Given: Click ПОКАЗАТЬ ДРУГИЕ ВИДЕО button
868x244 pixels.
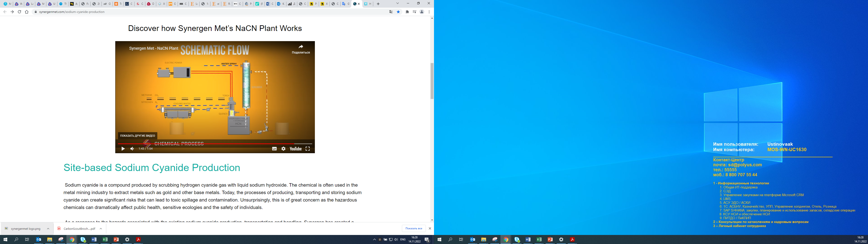Looking at the screenshot, I should pos(137,136).
